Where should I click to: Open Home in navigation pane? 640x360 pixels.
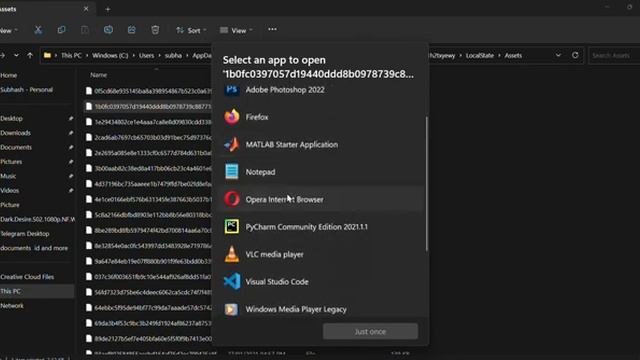[x=9, y=75]
